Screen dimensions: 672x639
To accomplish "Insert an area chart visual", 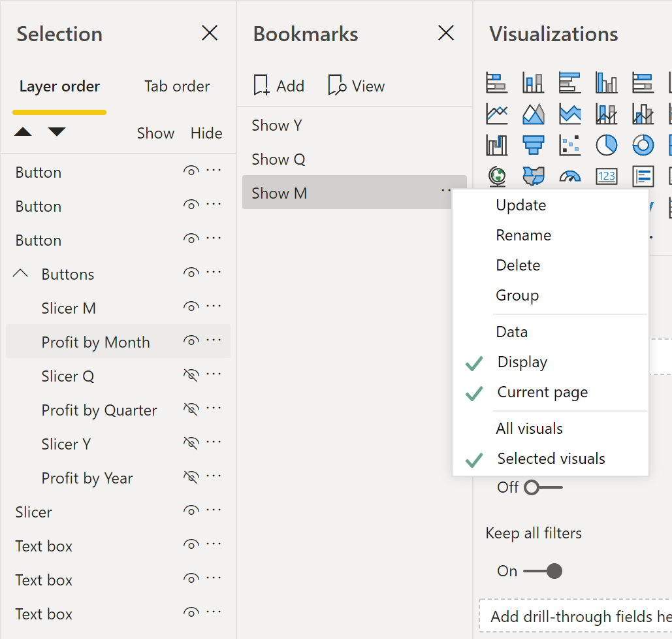I will (533, 114).
